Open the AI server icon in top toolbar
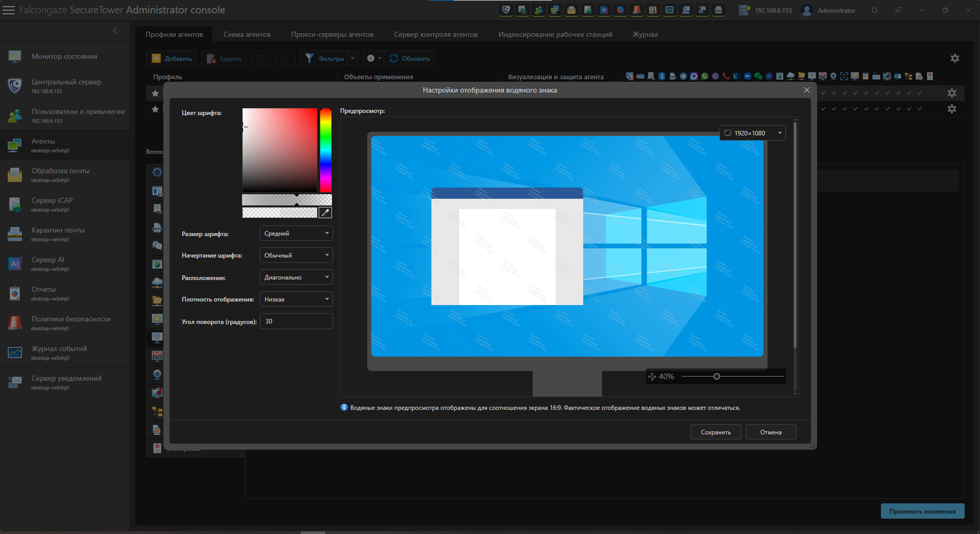Screen dimensions: 980x534 [604, 10]
